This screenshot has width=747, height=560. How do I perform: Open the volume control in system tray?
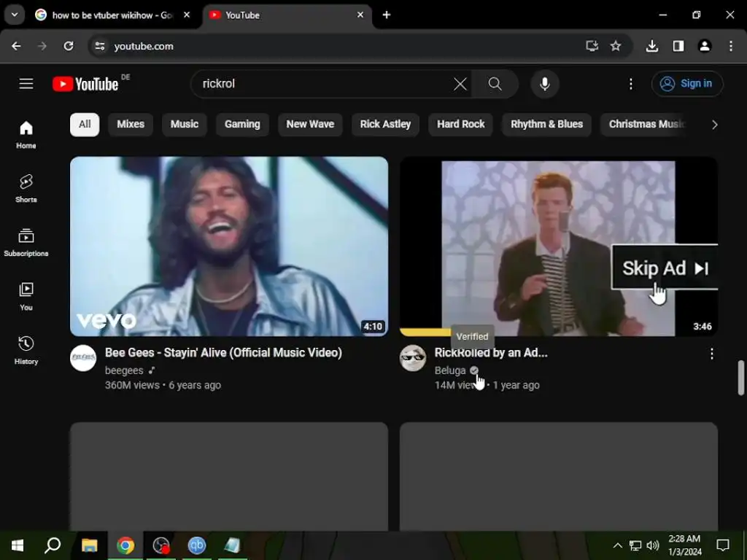pos(653,545)
